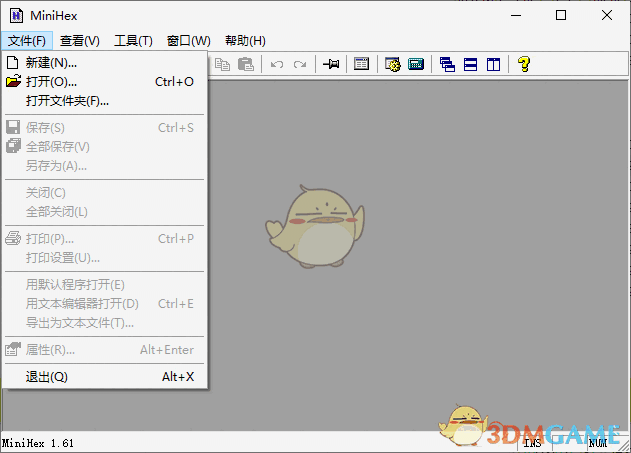Viewport: 631px width, 453px height.
Task: Tile windows vertically using toolbar icon
Action: point(493,64)
